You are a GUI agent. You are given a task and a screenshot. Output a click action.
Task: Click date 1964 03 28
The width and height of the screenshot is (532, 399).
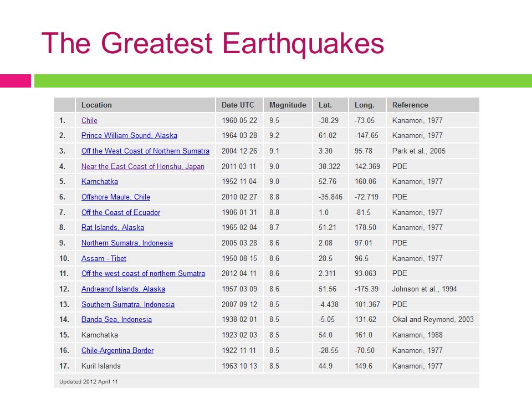239,135
